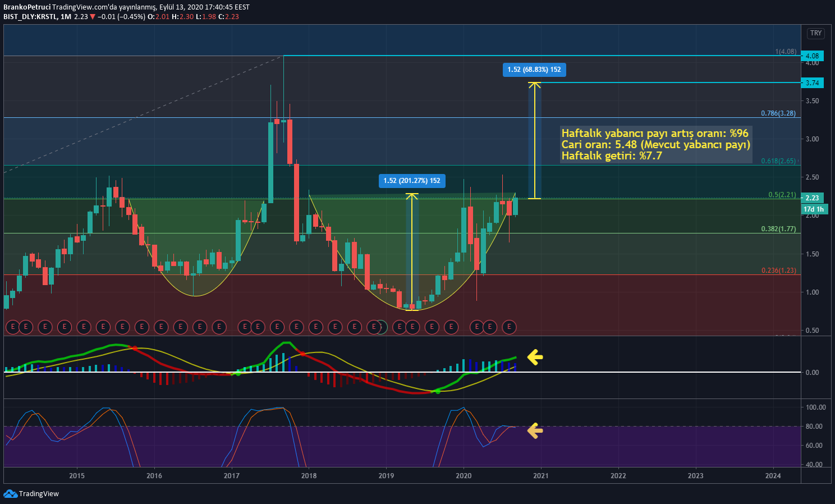Open the leftmost earnings E marker

tap(12, 327)
